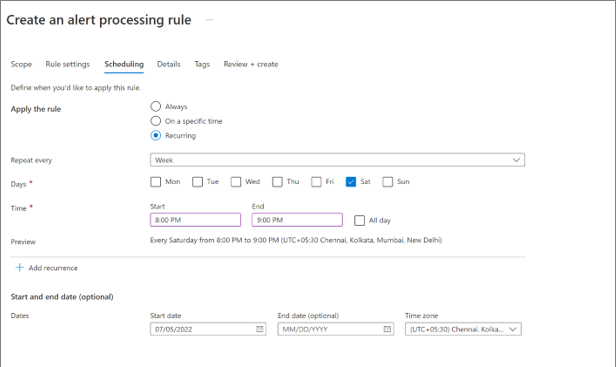Go to the Review + create tab
This screenshot has width=616, height=367.
point(251,64)
